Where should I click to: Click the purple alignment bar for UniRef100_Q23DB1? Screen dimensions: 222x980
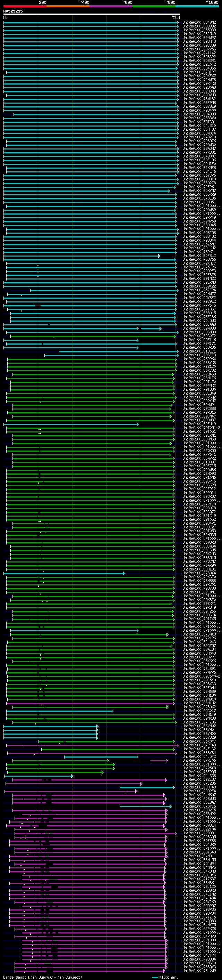coord(96,834)
